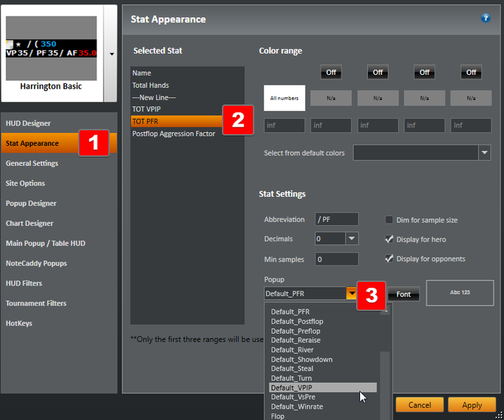This screenshot has width=504, height=420.
Task: Open Select from default colors dropdown
Action: (x=422, y=153)
